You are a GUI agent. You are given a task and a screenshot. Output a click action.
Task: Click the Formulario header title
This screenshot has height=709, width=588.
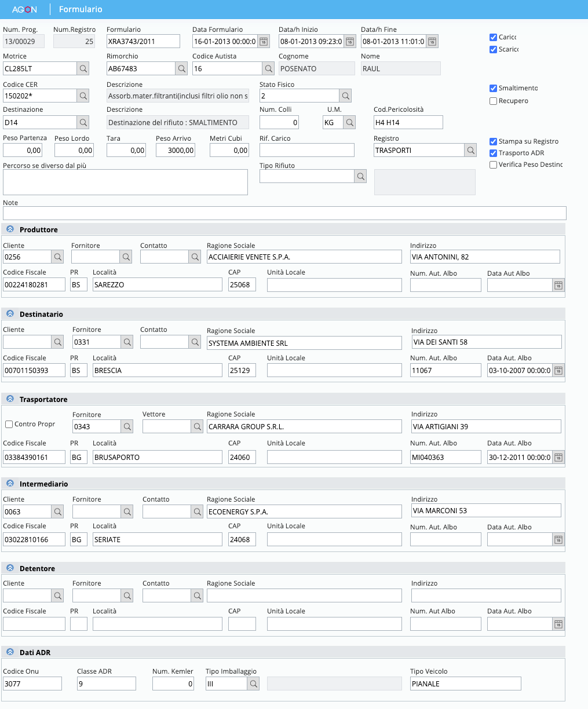[81, 10]
